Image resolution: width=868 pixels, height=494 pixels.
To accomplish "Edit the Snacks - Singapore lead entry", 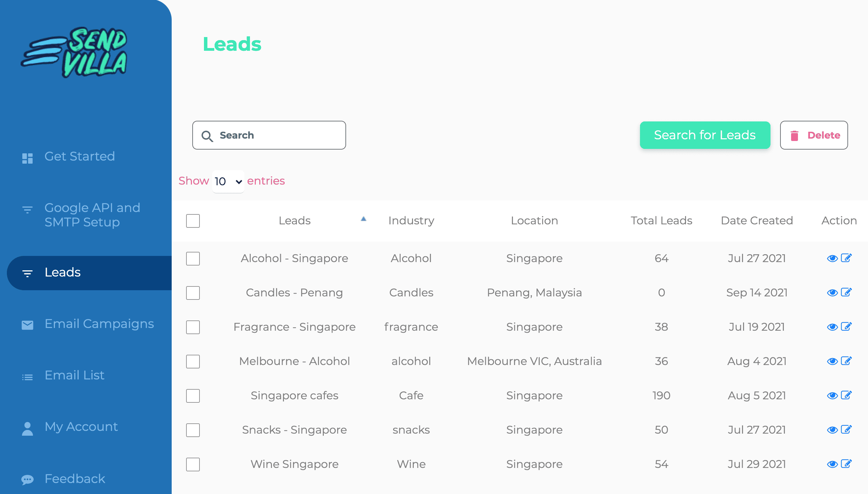I will point(846,430).
